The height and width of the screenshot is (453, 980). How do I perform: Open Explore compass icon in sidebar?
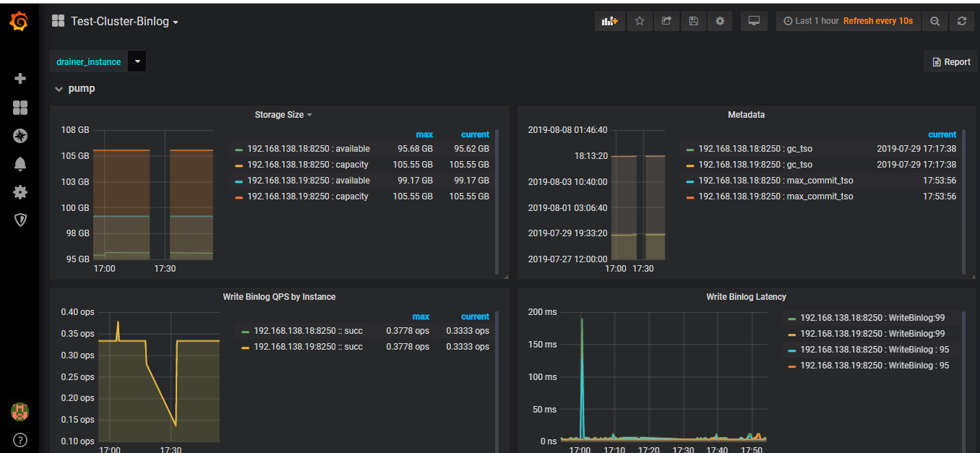click(20, 136)
